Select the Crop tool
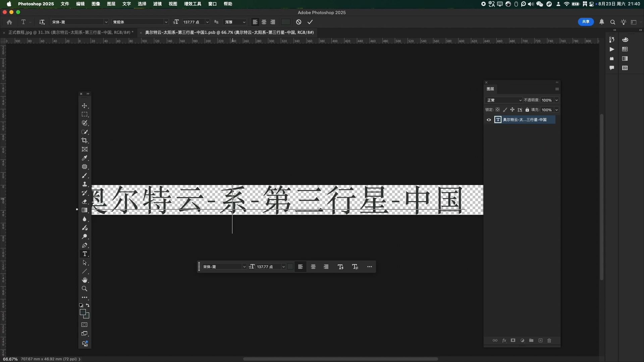Image resolution: width=644 pixels, height=362 pixels. click(85, 140)
